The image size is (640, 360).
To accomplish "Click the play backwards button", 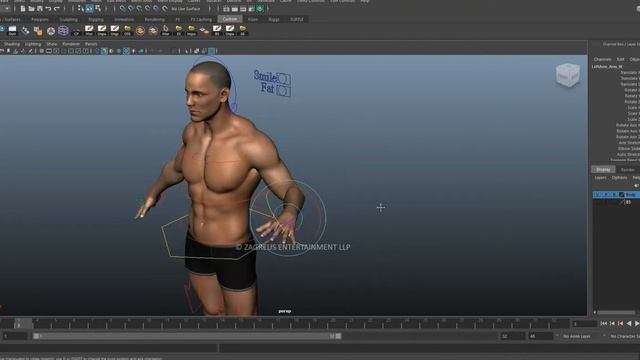I will 629,323.
